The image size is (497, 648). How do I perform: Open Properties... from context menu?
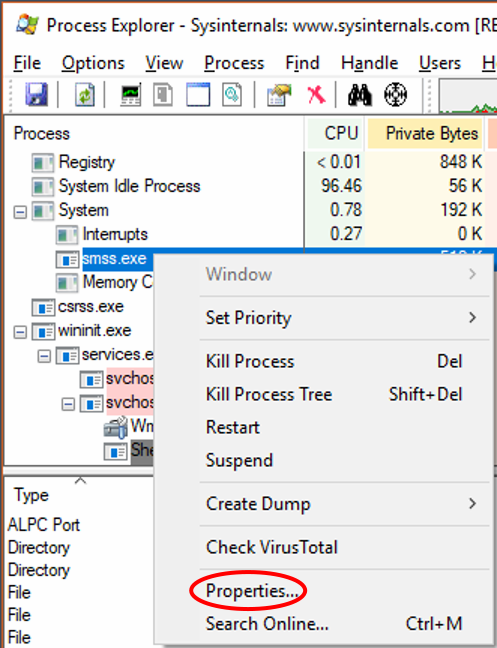[x=325, y=591]
